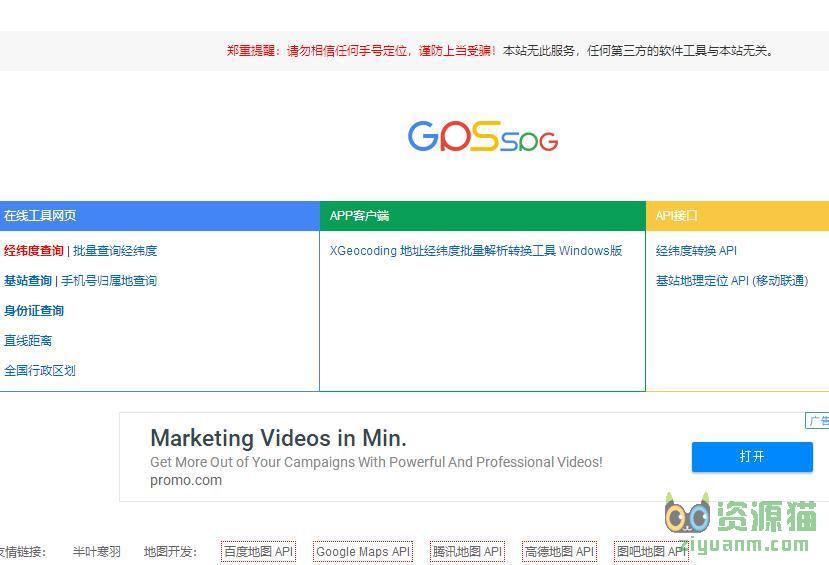The height and width of the screenshot is (565, 829).
Task: Open the 批量查询经纬度 link
Action: point(115,251)
